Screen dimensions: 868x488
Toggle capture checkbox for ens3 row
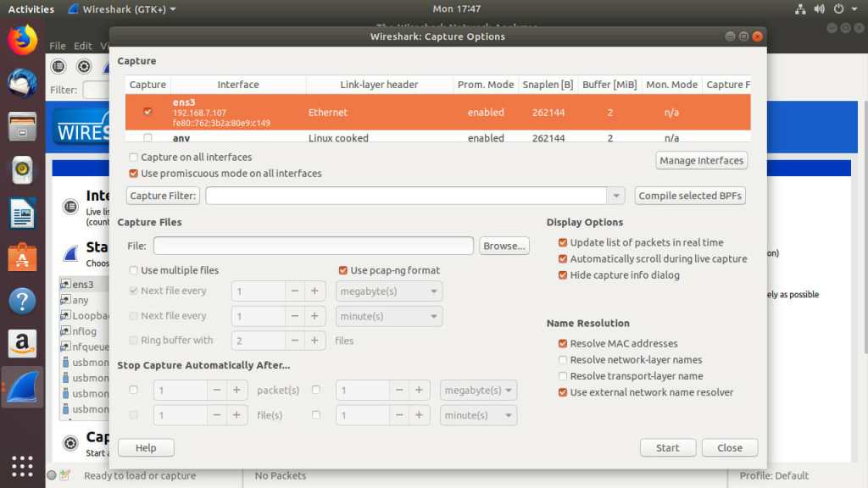pos(147,111)
